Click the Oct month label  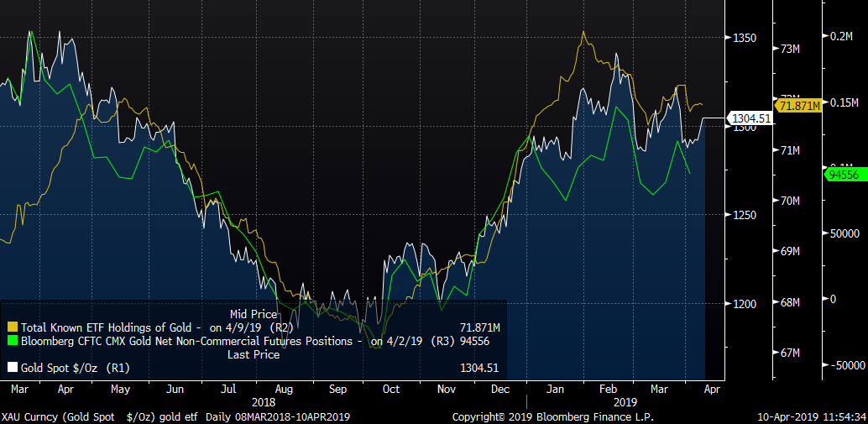(x=391, y=390)
